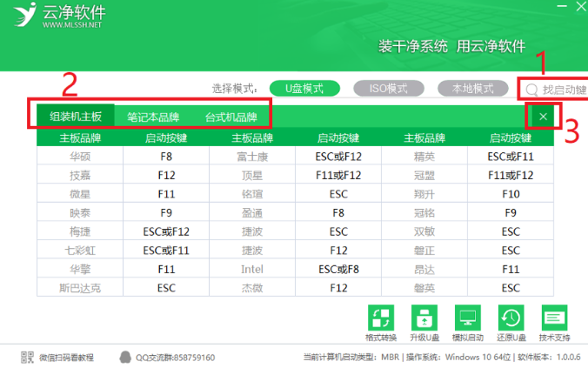Click the 还原U盘 restore USB icon
This screenshot has width=588, height=375.
(511, 318)
